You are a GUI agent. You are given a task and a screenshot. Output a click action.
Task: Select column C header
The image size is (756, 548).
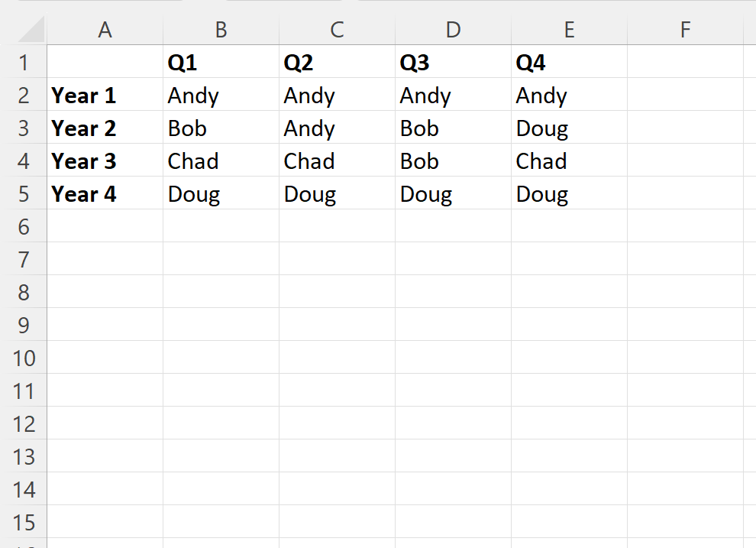337,30
